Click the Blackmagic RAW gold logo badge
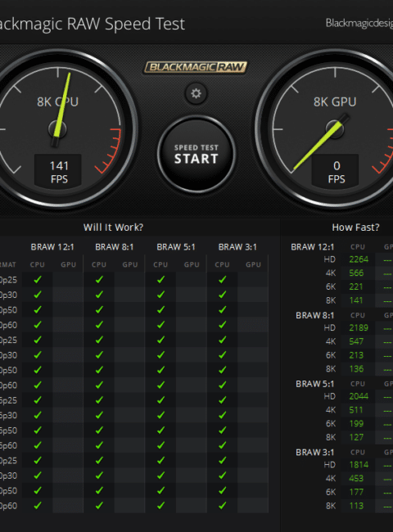The width and height of the screenshot is (393, 532). point(195,67)
